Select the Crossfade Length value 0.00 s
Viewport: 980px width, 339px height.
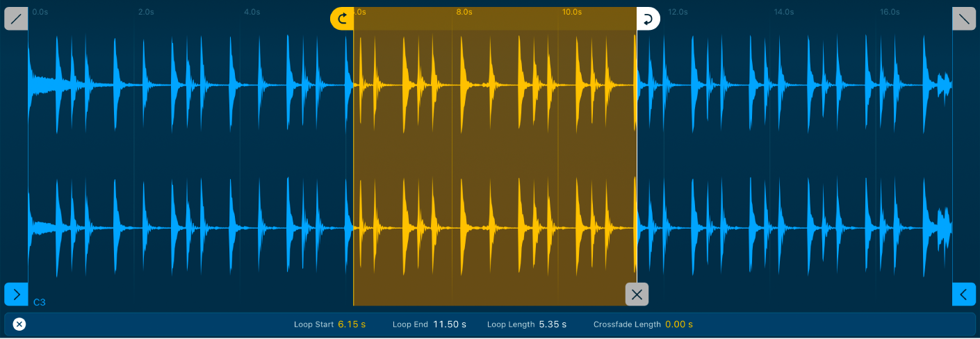(679, 324)
